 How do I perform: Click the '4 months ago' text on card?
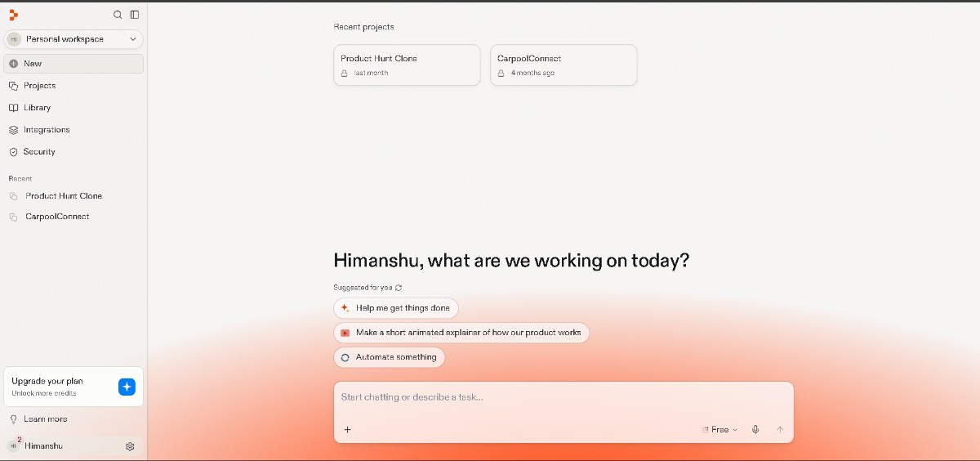(532, 74)
